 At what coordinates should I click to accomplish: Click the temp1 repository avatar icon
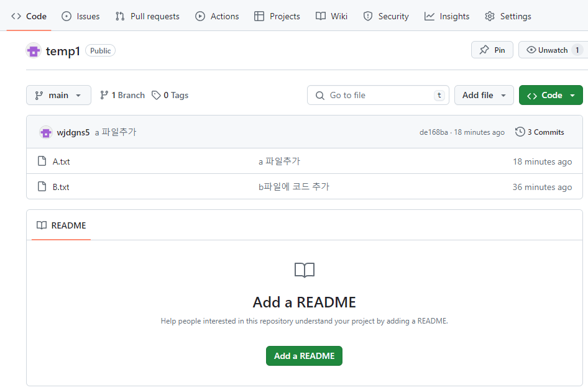34,50
